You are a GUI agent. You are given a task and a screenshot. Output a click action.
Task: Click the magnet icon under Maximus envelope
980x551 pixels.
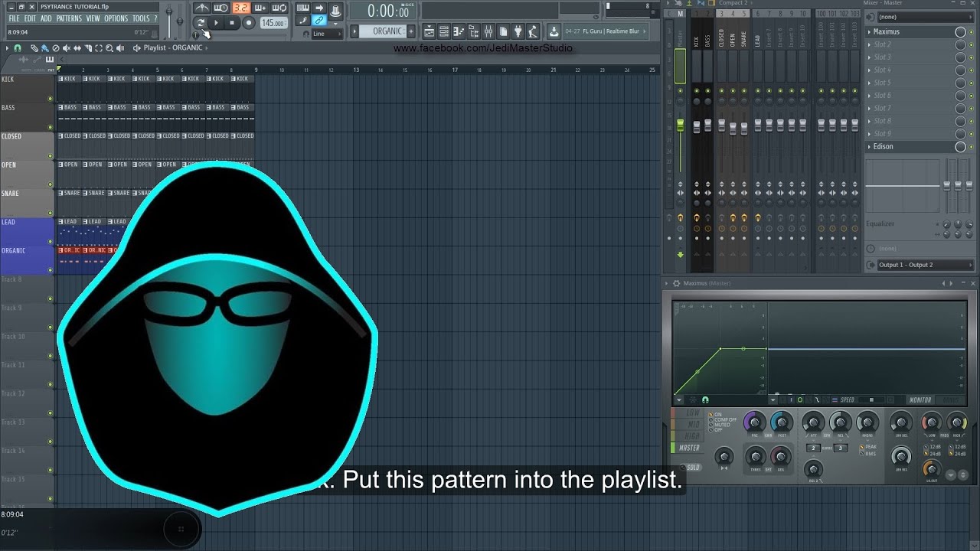tap(705, 400)
